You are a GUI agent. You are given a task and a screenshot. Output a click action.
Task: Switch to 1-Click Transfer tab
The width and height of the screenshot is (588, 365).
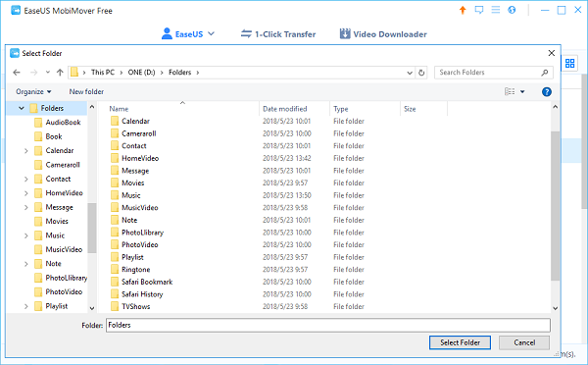pyautogui.click(x=278, y=34)
